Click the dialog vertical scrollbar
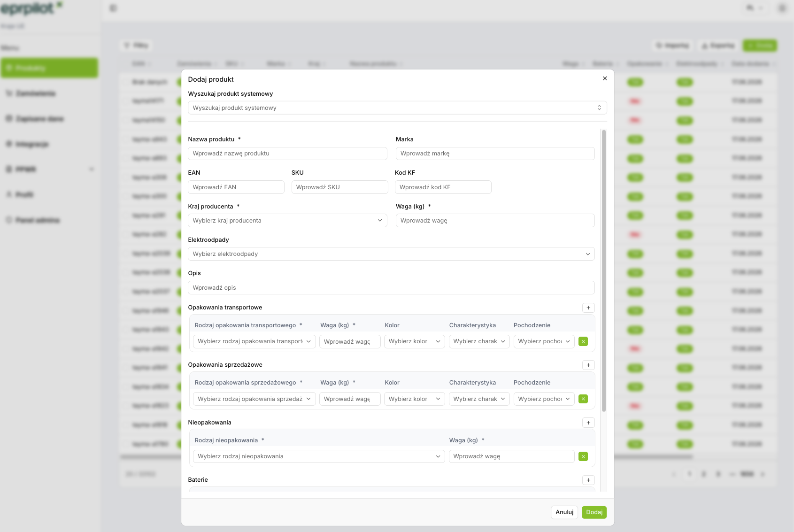Screen dimensions: 794x532 (604, 271)
